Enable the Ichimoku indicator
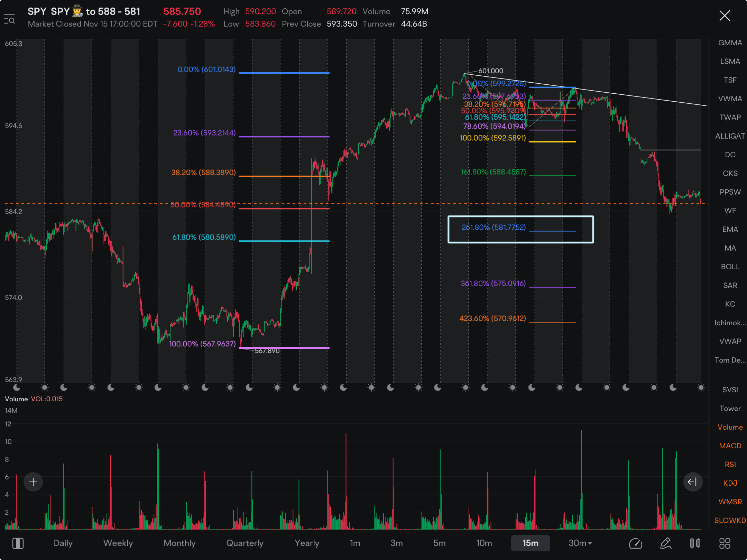Screen dimensions: 747x560 [x=730, y=323]
